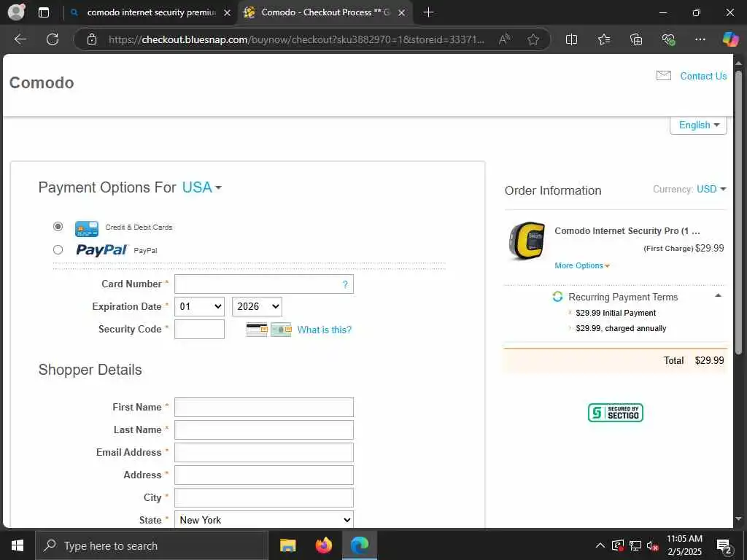
Task: Select Credit & Debit Cards radio button
Action: [x=58, y=227]
